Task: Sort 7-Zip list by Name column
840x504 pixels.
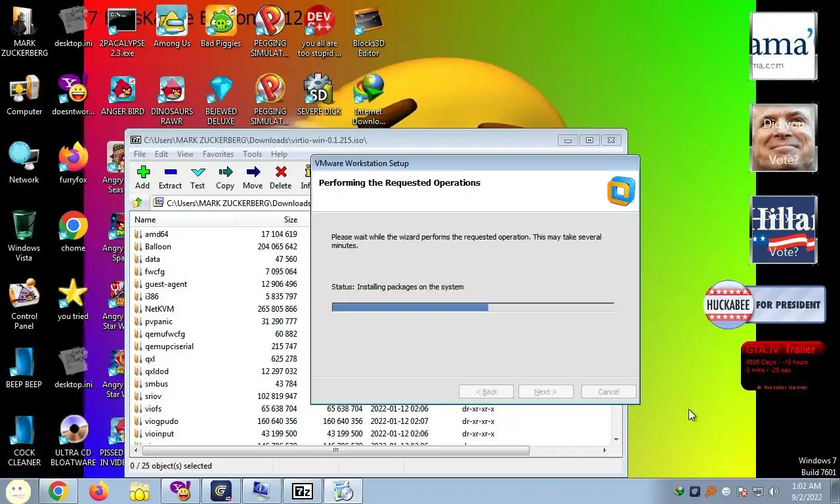Action: click(184, 220)
